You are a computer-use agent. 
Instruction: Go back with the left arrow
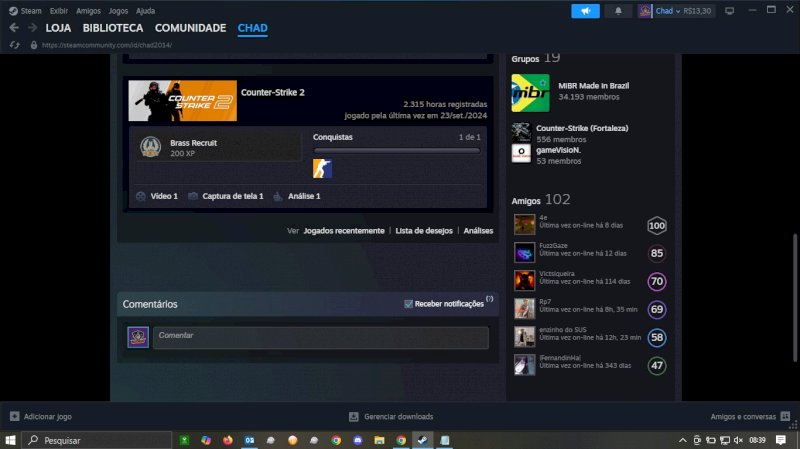[14, 28]
